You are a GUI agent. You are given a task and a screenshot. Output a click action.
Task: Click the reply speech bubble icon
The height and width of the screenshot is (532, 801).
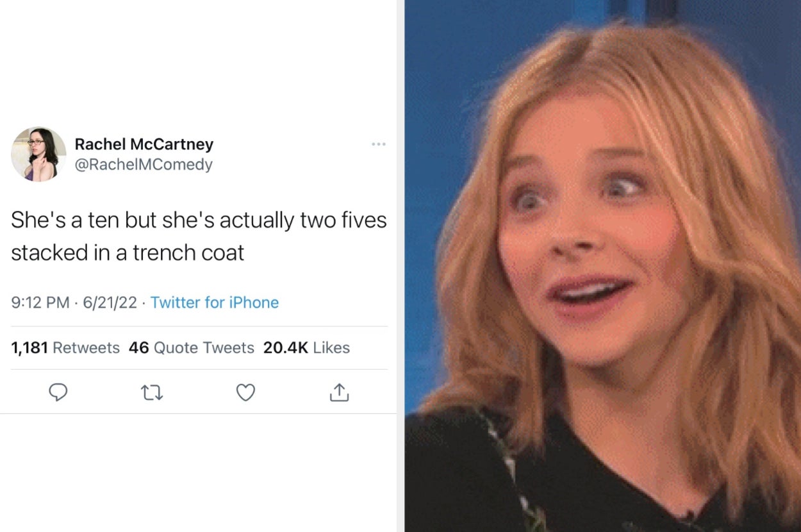point(58,392)
